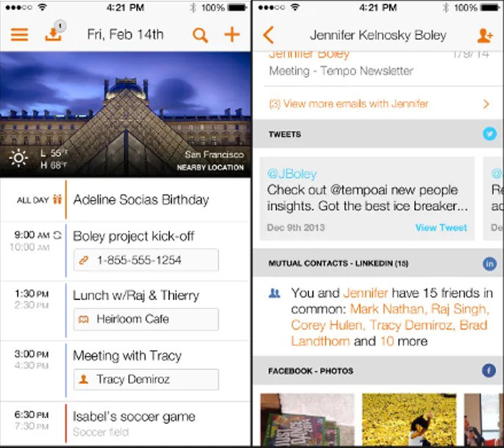
Task: Open the @JBoley Twitter handle
Action: [292, 174]
